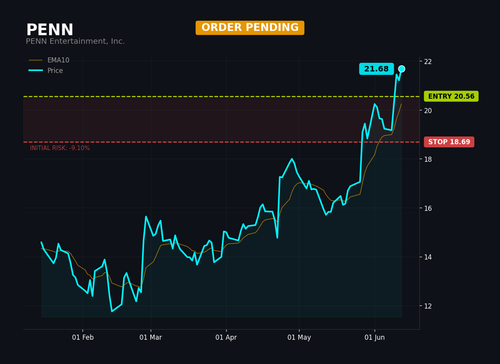
Task: Click the 16 price axis tick
Action: click(x=428, y=208)
